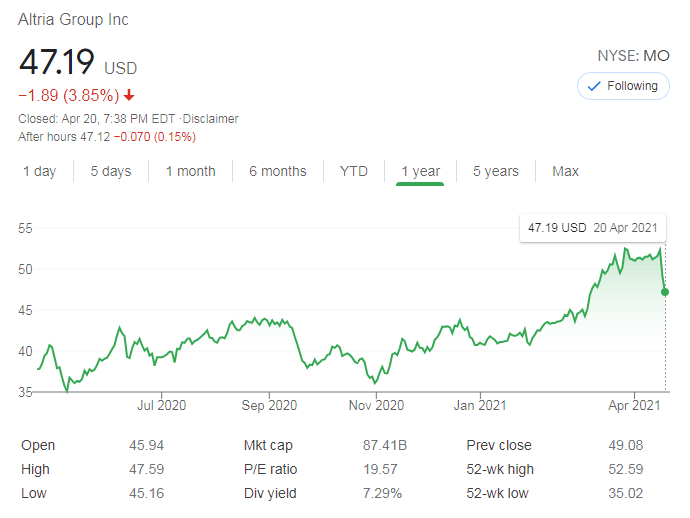The height and width of the screenshot is (518, 690).
Task: Click the Mkt cap value 87.41B
Action: (x=385, y=445)
